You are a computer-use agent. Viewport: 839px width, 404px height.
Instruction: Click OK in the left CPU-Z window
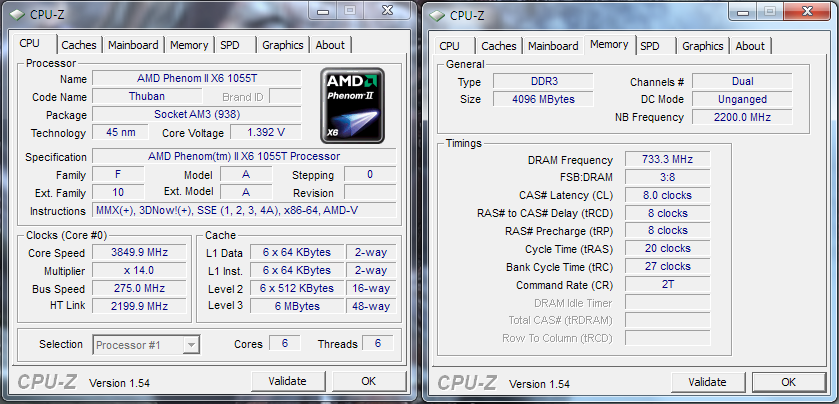[369, 381]
